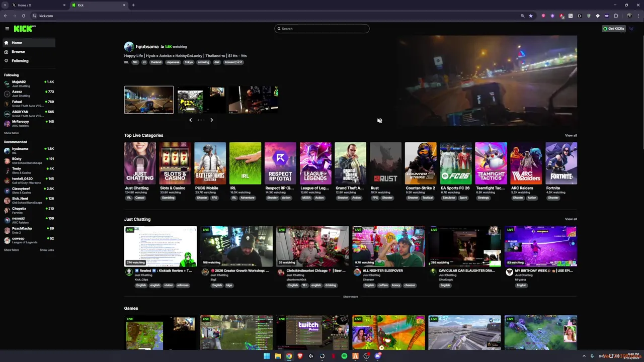The width and height of the screenshot is (644, 362).
Task: Collapse Recommended list with Show Less
Action: (x=47, y=250)
